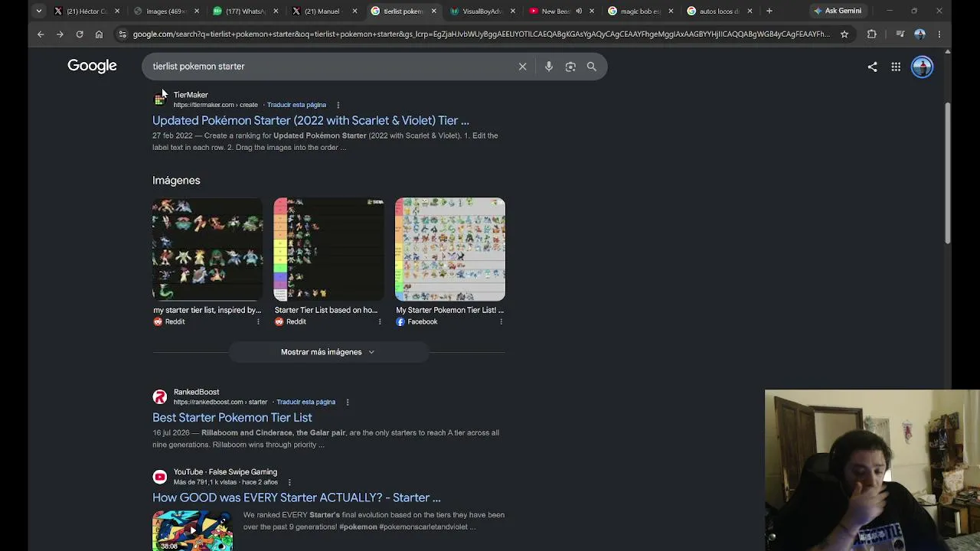Viewport: 980px width, 551px height.
Task: Search by image with Google Lens
Action: [570, 67]
